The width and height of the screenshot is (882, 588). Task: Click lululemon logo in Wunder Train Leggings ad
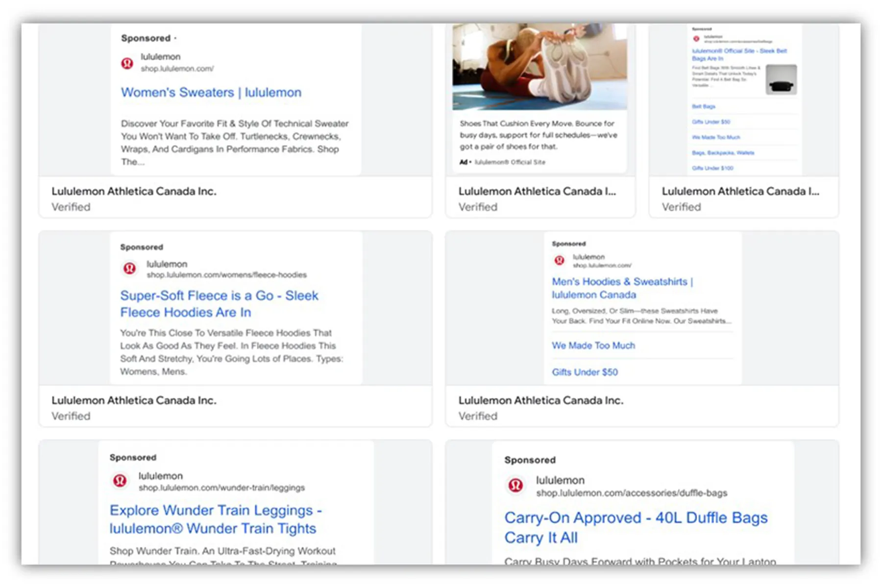click(120, 481)
